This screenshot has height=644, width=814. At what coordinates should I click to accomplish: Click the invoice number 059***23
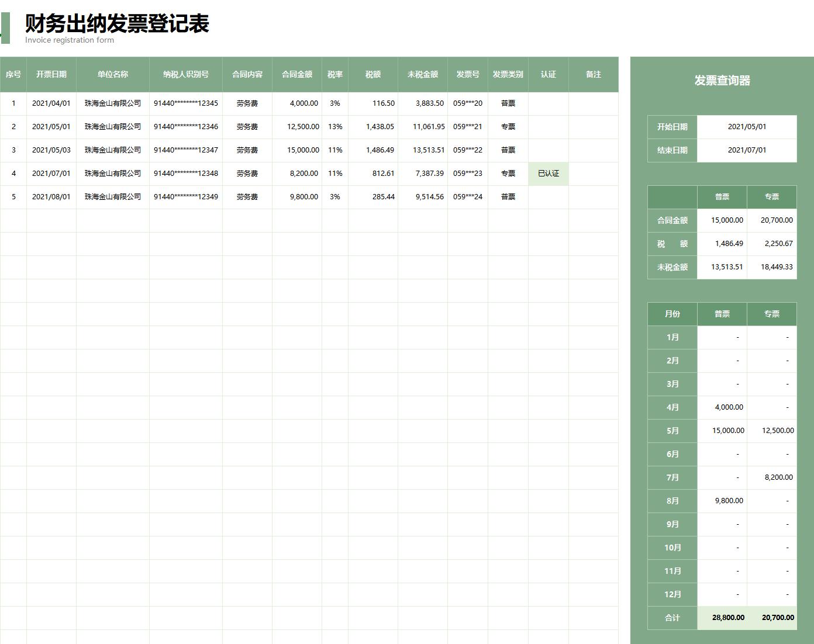tap(467, 173)
